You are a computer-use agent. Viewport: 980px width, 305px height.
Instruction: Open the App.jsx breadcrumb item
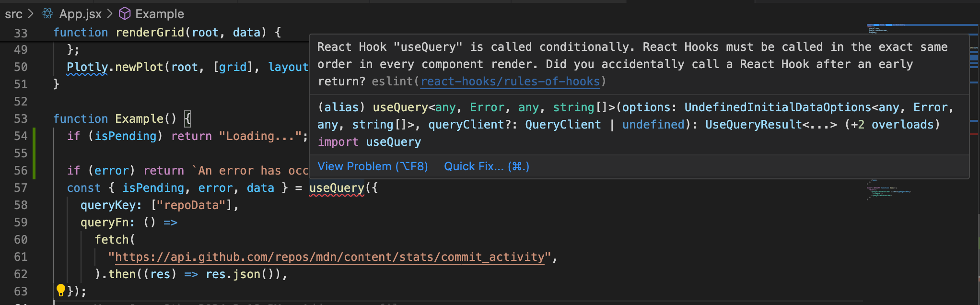tap(80, 14)
